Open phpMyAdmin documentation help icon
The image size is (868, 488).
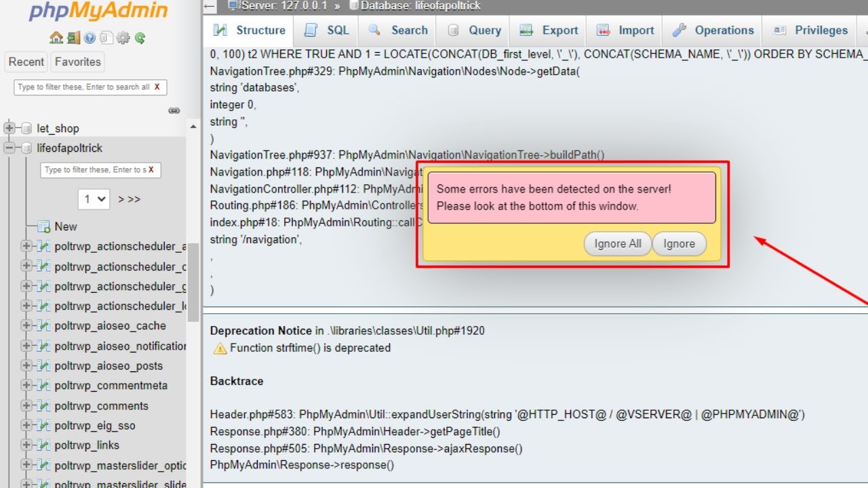tap(90, 38)
